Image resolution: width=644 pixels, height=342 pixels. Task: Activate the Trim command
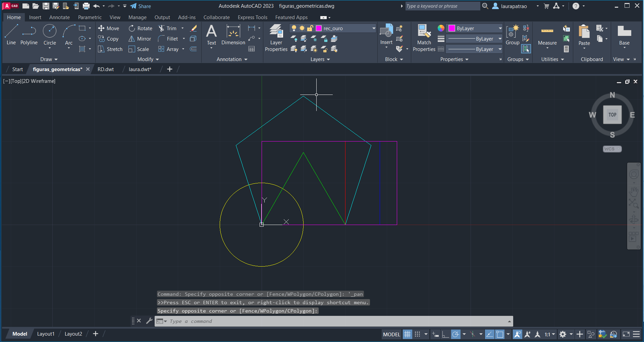pos(167,28)
